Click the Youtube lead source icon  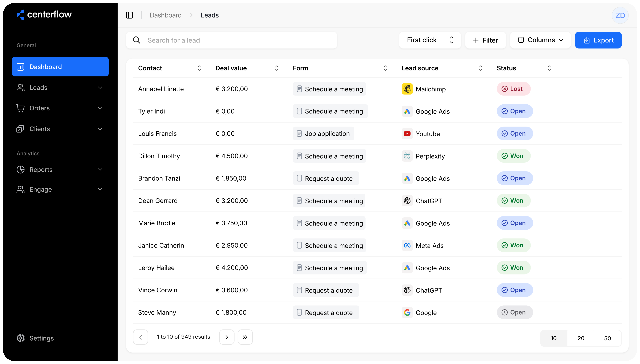(x=407, y=134)
